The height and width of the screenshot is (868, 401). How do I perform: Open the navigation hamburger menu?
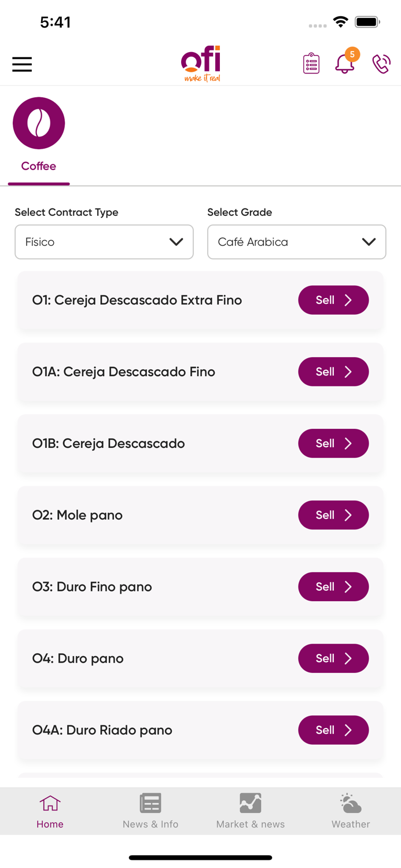22,64
